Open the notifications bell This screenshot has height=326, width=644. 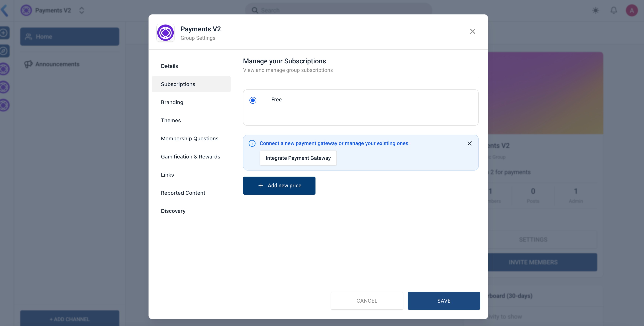(613, 11)
